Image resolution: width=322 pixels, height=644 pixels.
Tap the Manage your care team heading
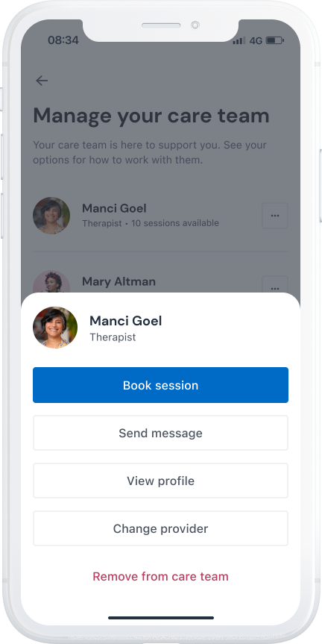pos(151,116)
